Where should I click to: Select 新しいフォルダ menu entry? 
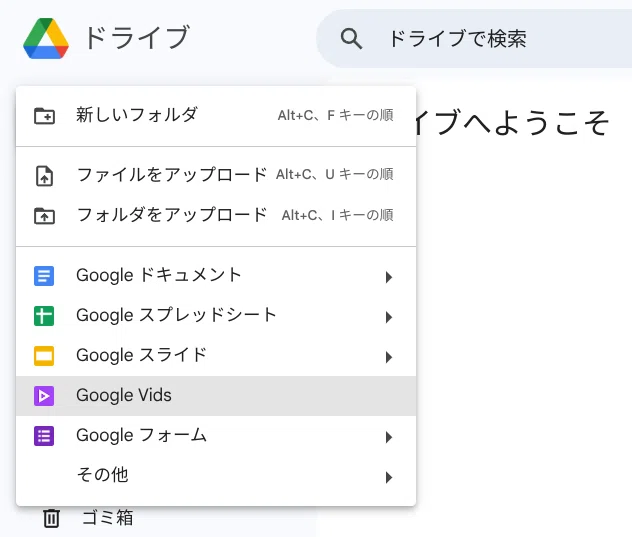(216, 116)
